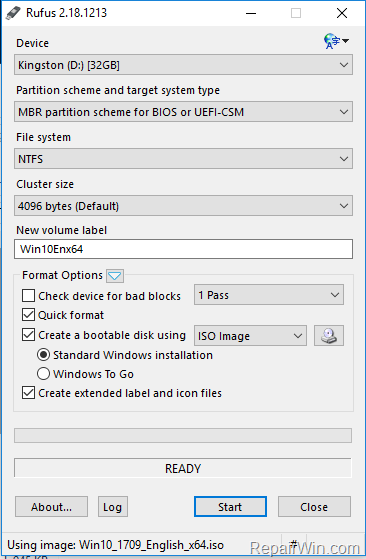Collapse the Format Options advanced arrow
Screen dimensions: 366x559
[115, 276]
